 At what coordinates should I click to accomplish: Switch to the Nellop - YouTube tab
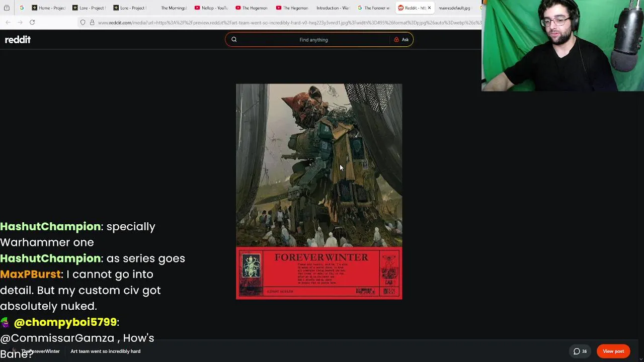(x=211, y=8)
